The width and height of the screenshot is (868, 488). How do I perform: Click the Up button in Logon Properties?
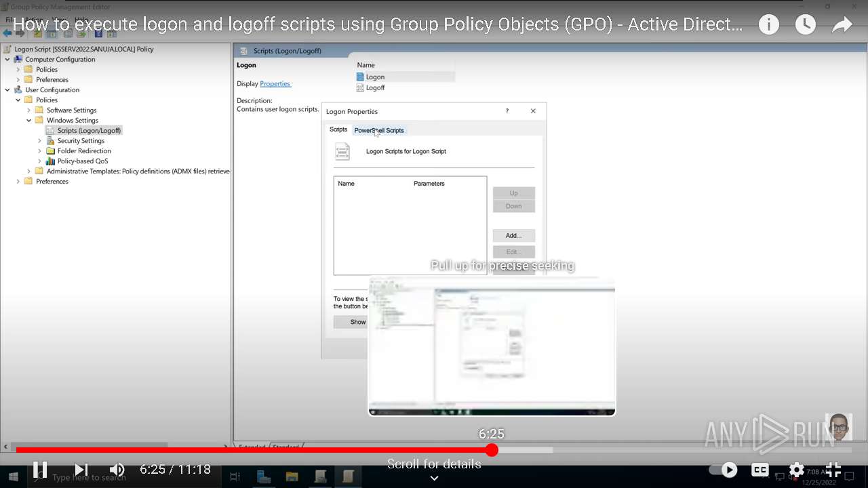click(x=514, y=193)
